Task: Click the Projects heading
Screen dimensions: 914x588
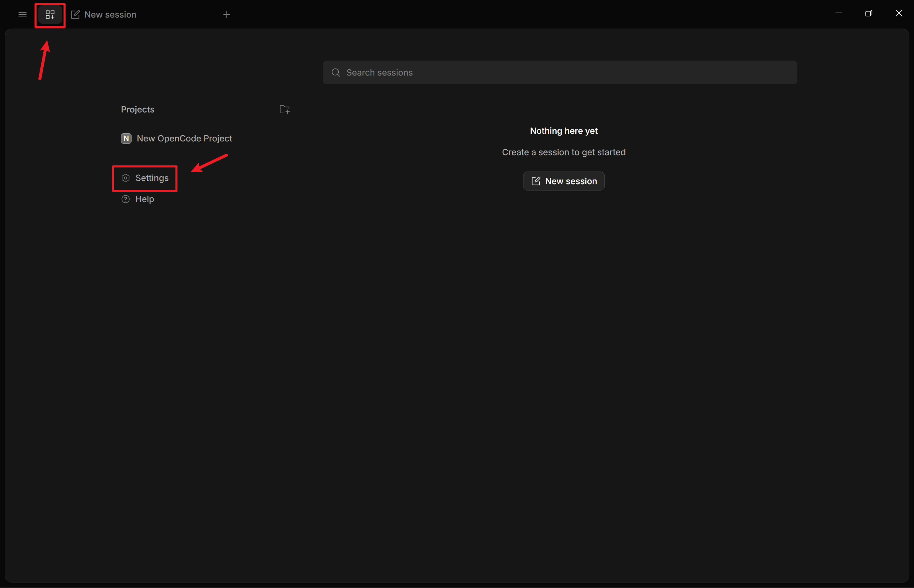Action: coord(137,110)
